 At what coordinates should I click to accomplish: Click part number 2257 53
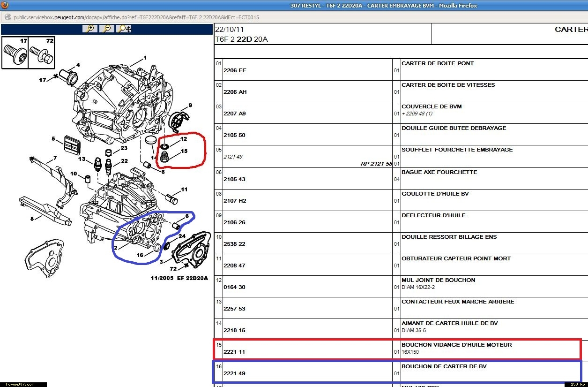(x=234, y=309)
